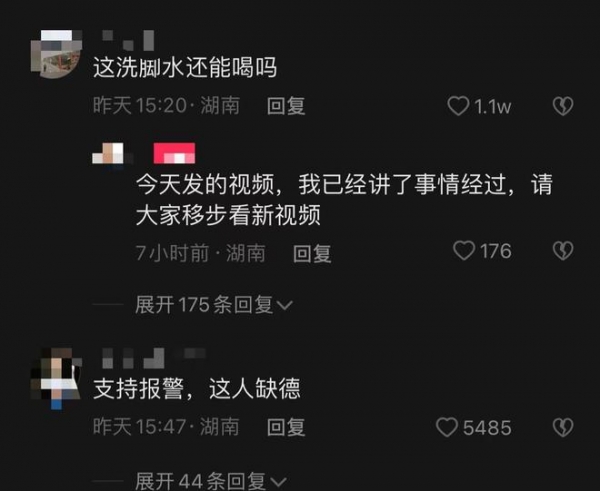Image resolution: width=600 pixels, height=491 pixels.
Task: Tap chevron beside 175条回复
Action: [x=284, y=305]
